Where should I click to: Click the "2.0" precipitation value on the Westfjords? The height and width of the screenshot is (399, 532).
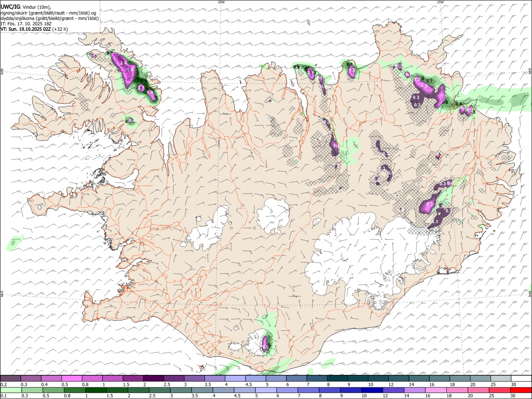click(123, 63)
